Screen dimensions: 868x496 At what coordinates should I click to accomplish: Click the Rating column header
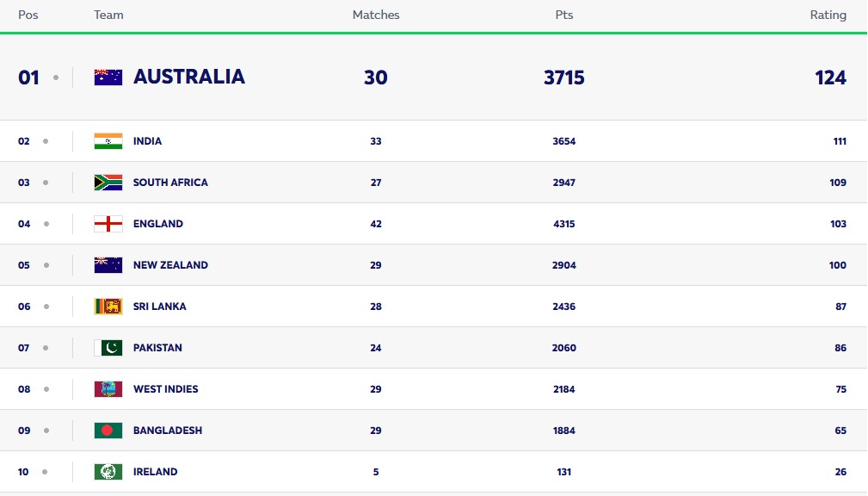click(828, 15)
